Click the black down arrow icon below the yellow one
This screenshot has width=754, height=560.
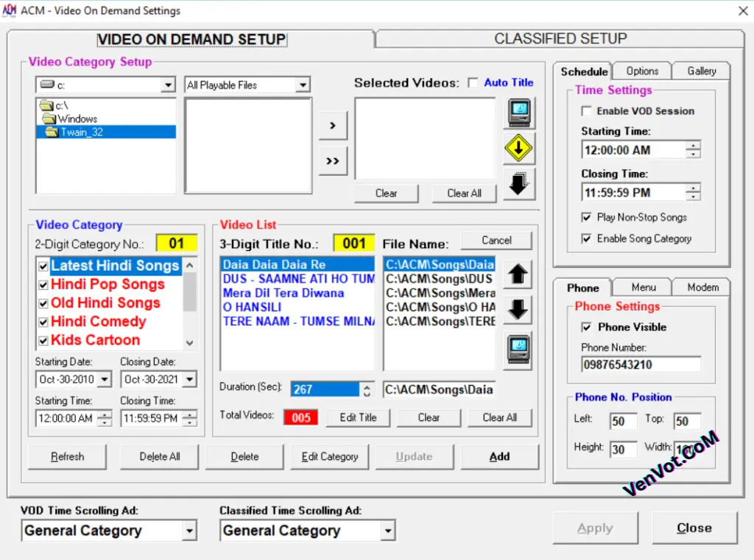518,184
